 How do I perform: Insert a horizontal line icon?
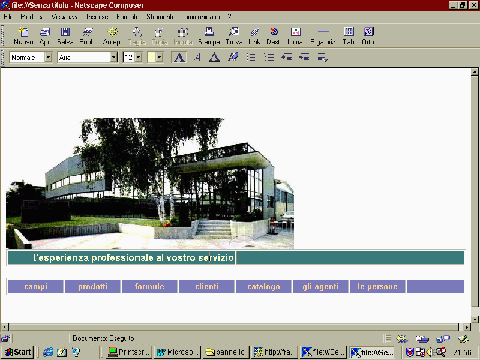[323, 36]
